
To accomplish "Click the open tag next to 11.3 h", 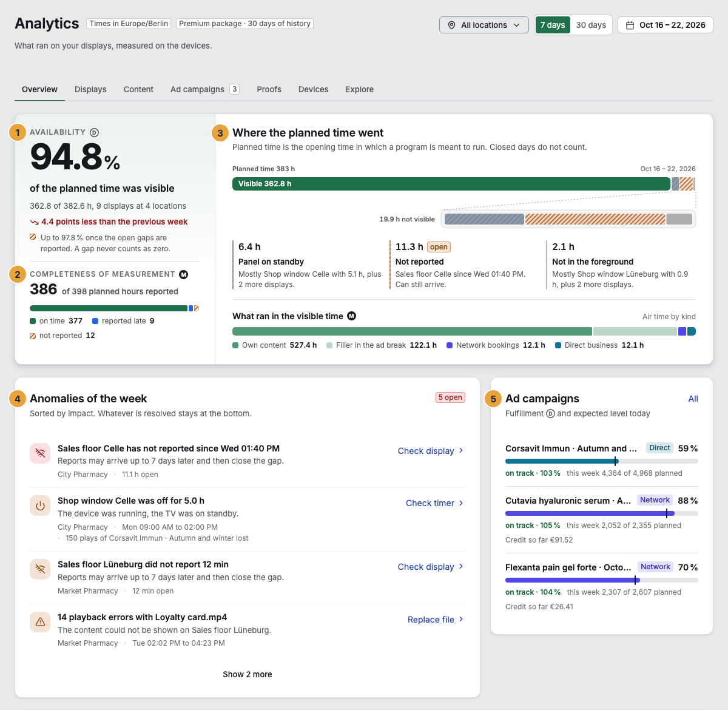I will (x=439, y=247).
